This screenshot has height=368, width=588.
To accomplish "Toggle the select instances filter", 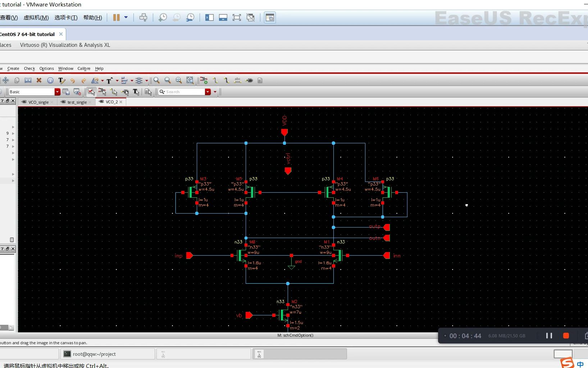I will 102,92.
